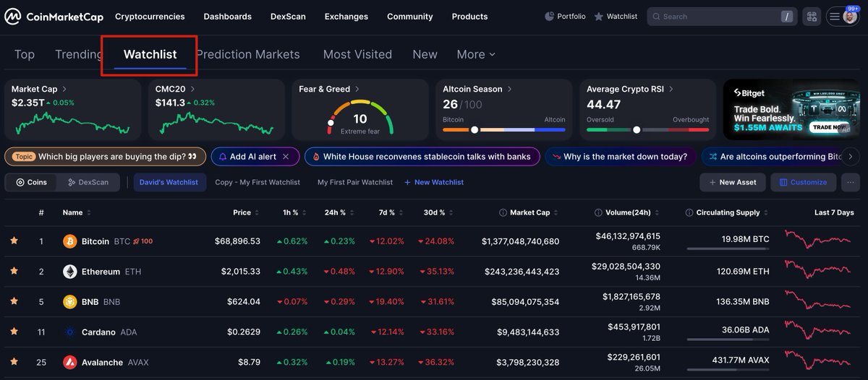Focus the Search input field

click(721, 17)
